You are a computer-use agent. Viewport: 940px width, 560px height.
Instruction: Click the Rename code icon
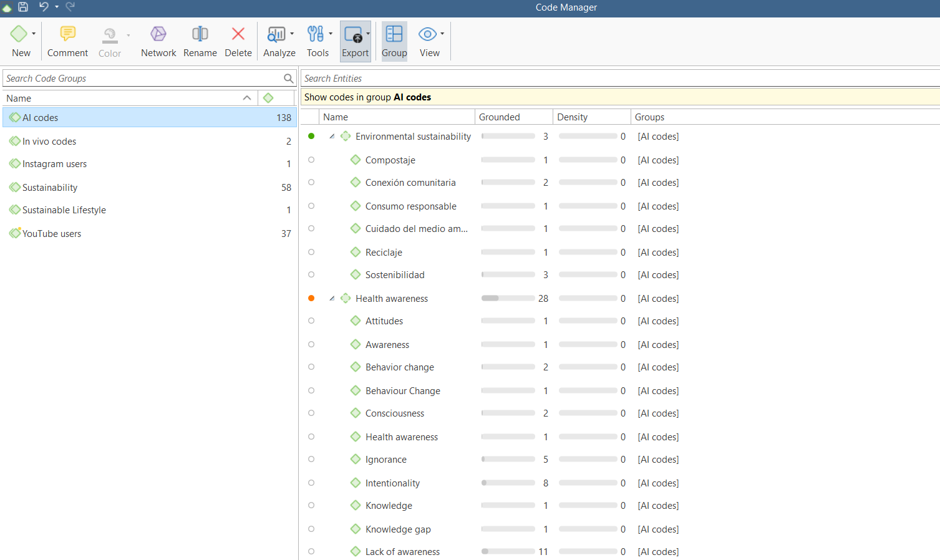[200, 34]
